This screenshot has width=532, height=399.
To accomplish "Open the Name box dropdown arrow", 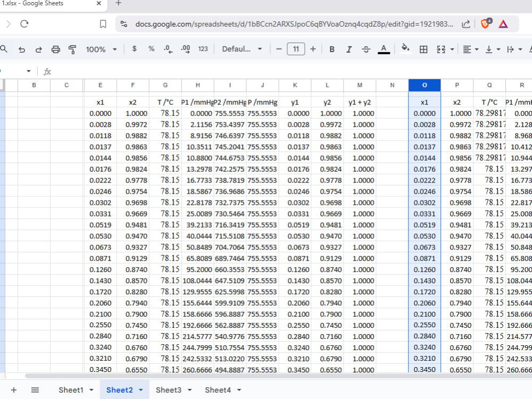I will [29, 71].
